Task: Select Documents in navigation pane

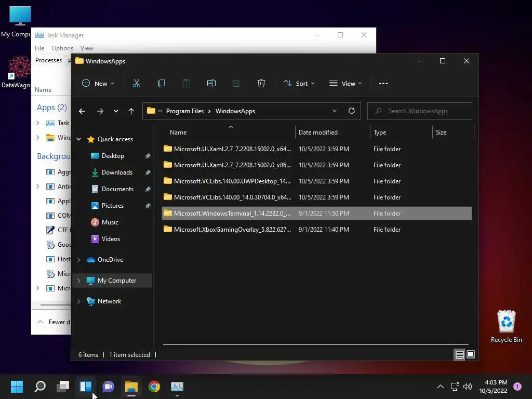Action: click(117, 189)
